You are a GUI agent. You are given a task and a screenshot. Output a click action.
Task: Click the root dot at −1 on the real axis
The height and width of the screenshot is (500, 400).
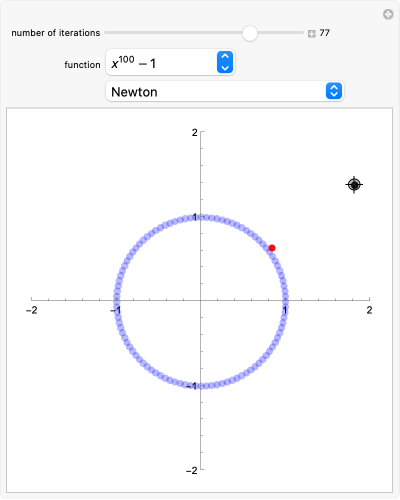click(116, 300)
